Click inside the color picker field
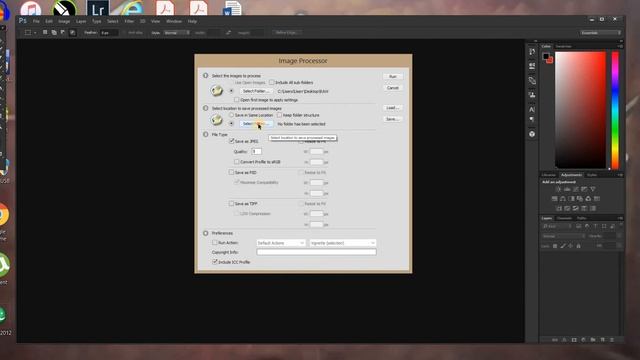 (580, 110)
